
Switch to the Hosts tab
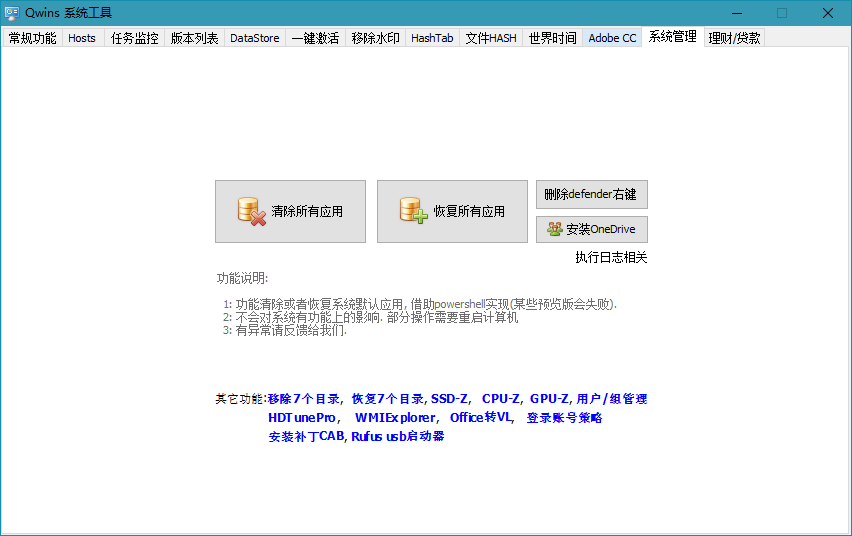(82, 38)
